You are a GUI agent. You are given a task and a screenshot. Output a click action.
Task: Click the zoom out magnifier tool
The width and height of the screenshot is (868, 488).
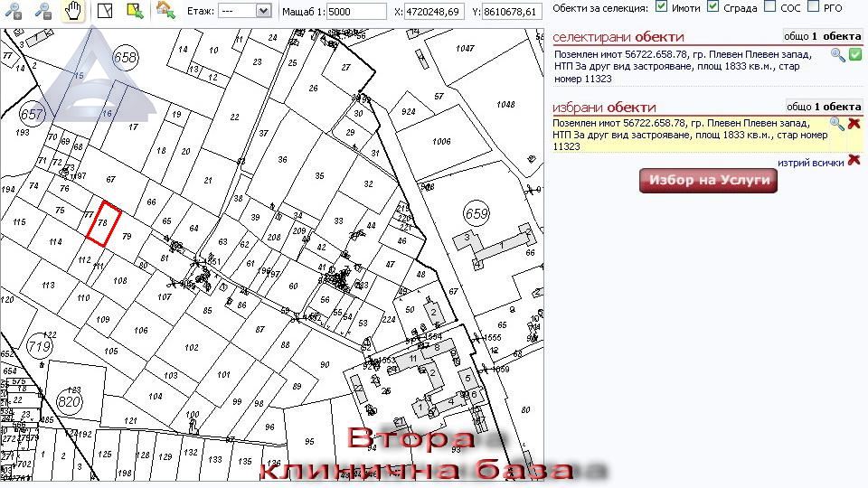[42, 11]
